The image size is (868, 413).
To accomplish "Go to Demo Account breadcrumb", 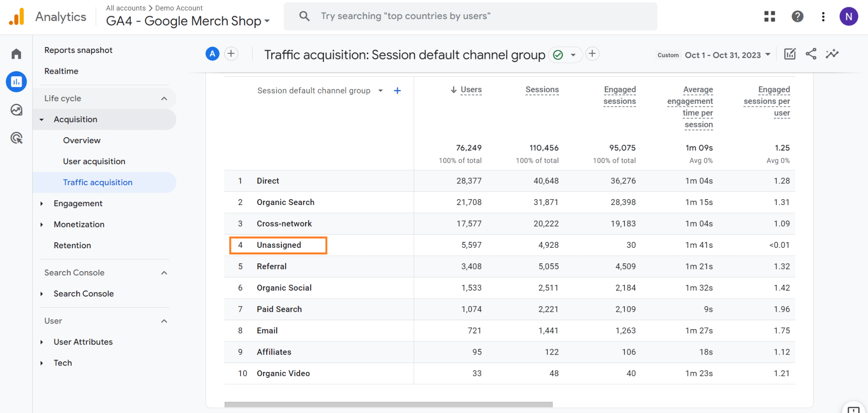I will coord(179,8).
